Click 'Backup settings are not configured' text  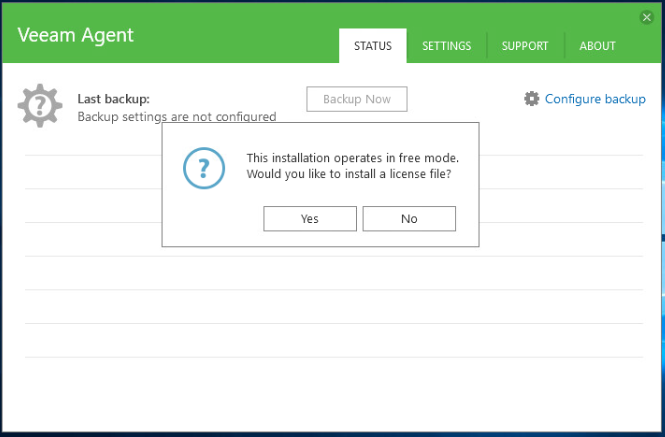177,117
